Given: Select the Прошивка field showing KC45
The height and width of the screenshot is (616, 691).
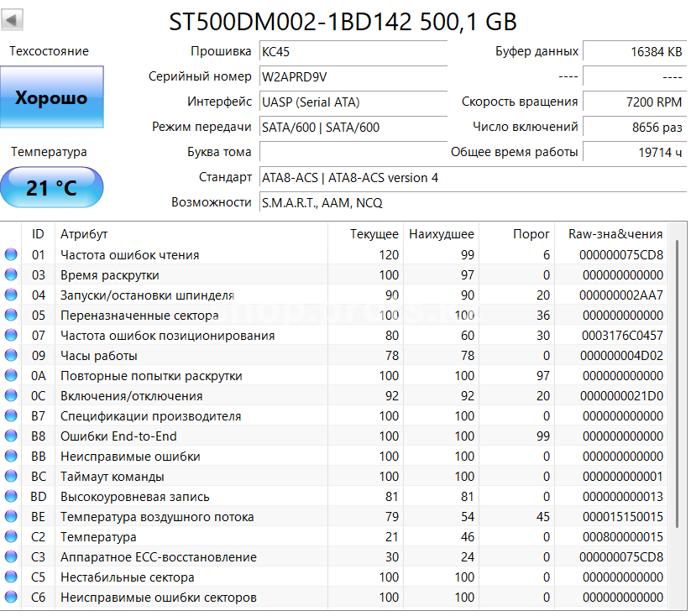Looking at the screenshot, I should 353,51.
